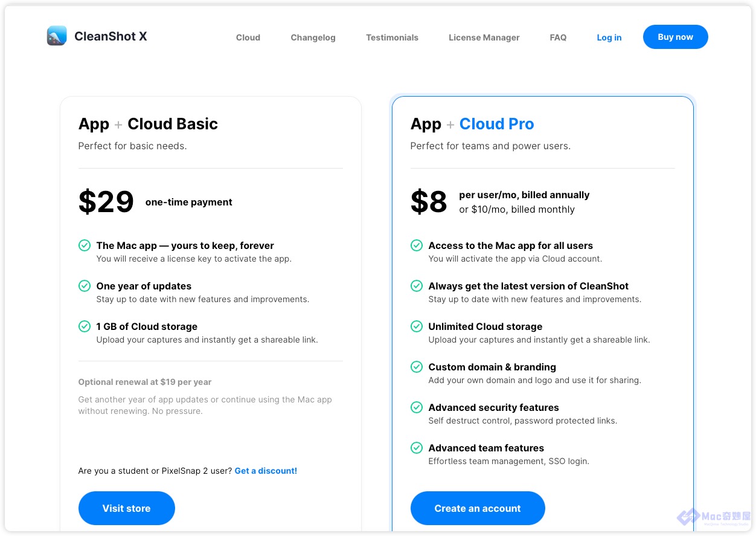Click Get another year of app updates paragraph

click(x=205, y=405)
